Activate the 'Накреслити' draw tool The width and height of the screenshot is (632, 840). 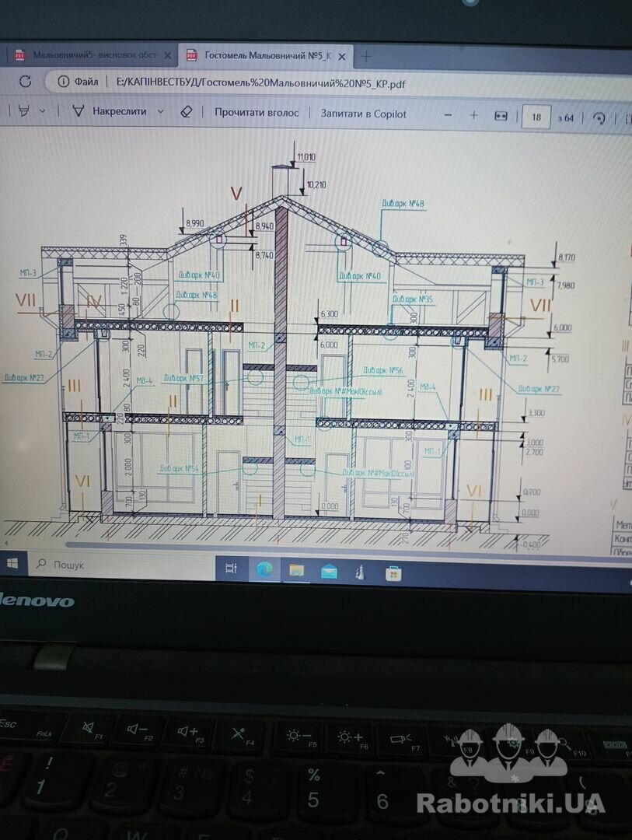(x=110, y=111)
